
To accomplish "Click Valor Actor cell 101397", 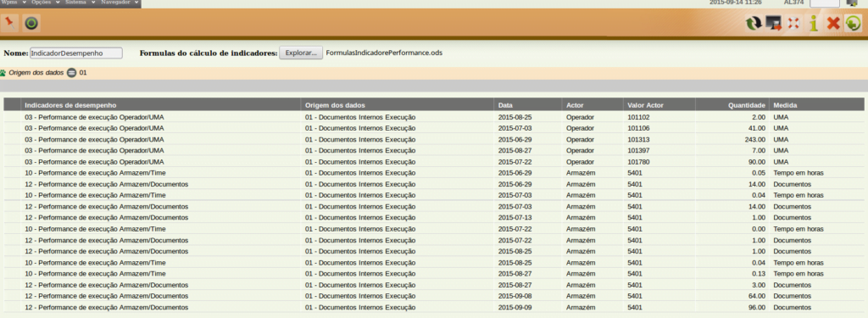I will point(639,151).
